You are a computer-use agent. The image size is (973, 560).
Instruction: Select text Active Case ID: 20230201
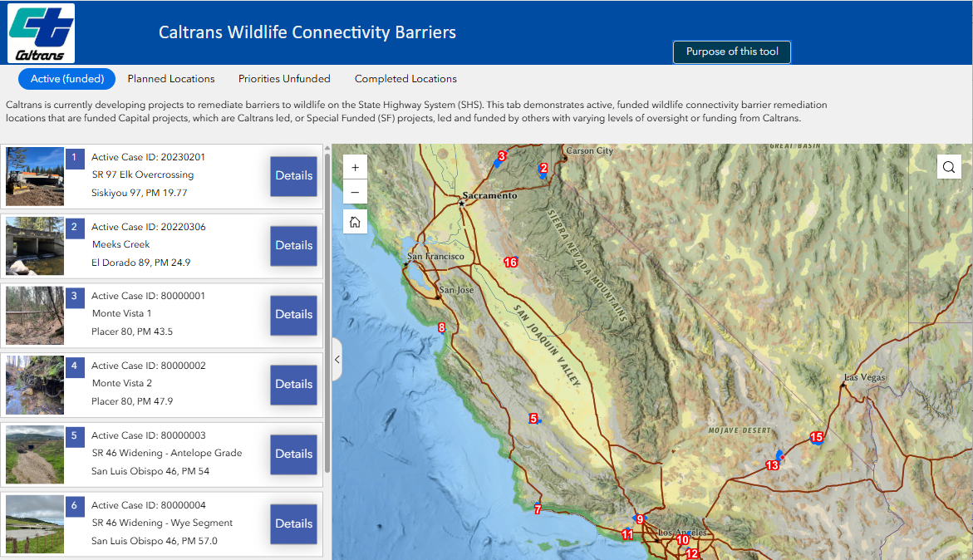click(x=148, y=157)
